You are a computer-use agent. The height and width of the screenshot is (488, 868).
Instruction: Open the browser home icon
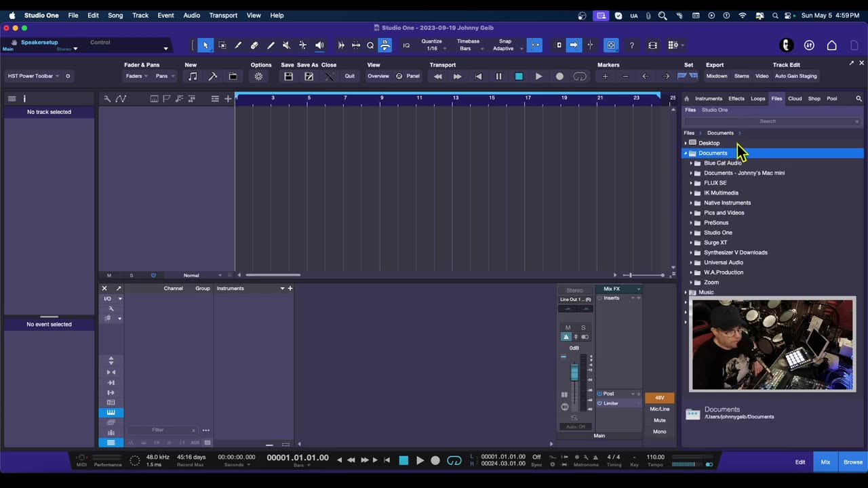686,99
